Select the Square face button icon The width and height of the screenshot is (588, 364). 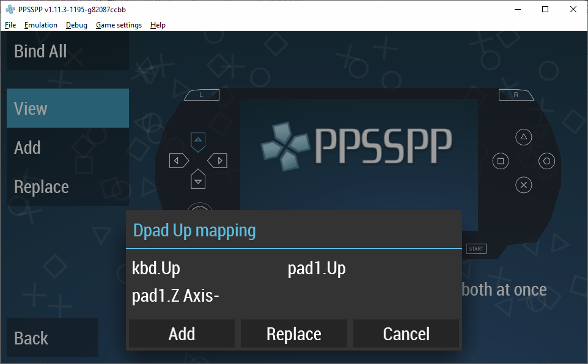click(499, 161)
